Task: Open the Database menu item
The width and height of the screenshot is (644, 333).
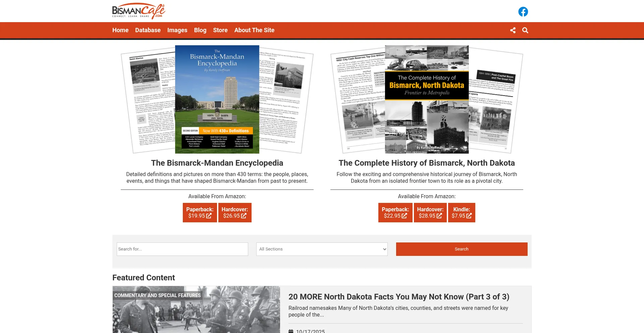Action: (148, 30)
